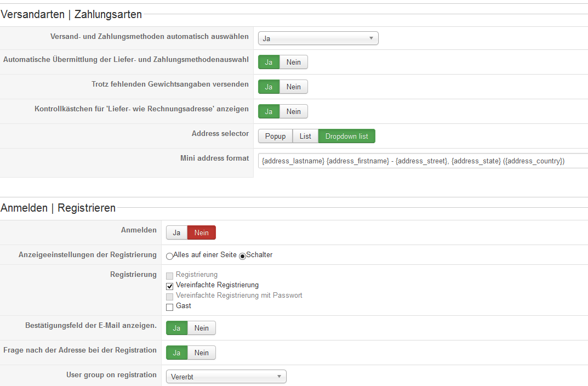This screenshot has height=386, width=588.
Task: Click the red Nein button for Anmelden
Action: click(x=201, y=233)
